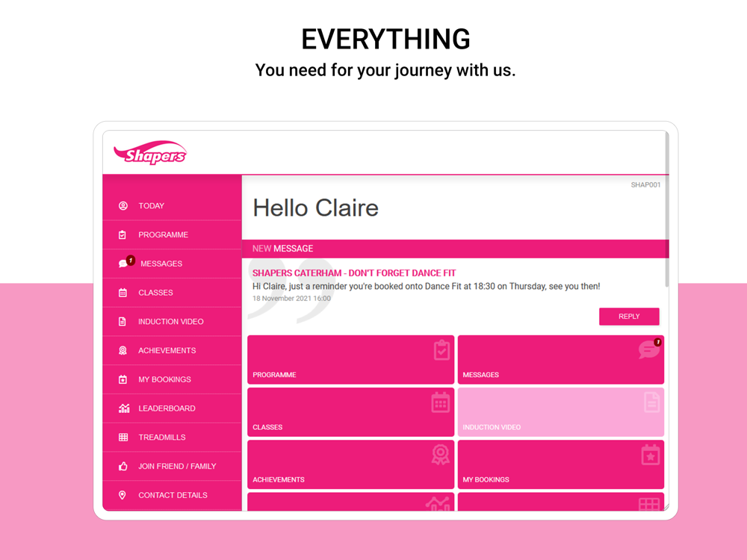Open the Classes dashboard tile
This screenshot has height=560, width=747.
(350, 412)
